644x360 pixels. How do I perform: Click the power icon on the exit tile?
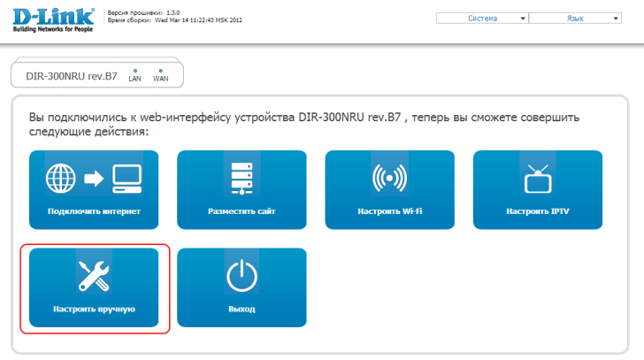pos(241,278)
